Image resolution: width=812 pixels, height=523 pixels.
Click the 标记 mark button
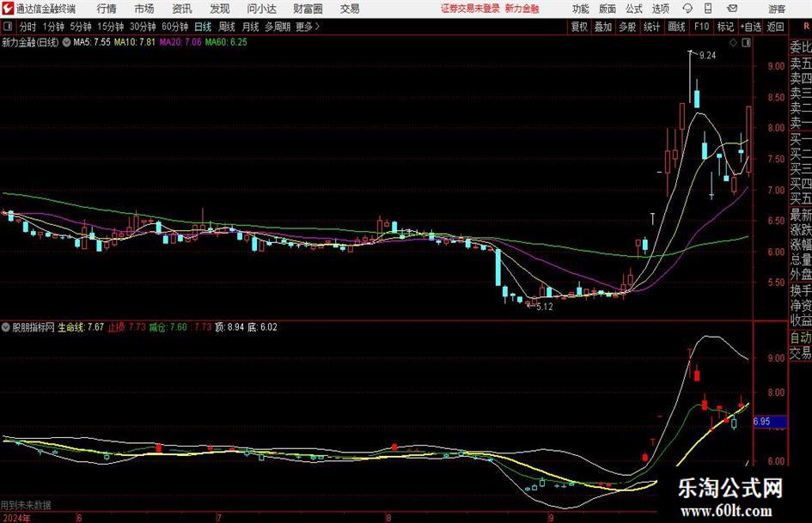[x=725, y=27]
